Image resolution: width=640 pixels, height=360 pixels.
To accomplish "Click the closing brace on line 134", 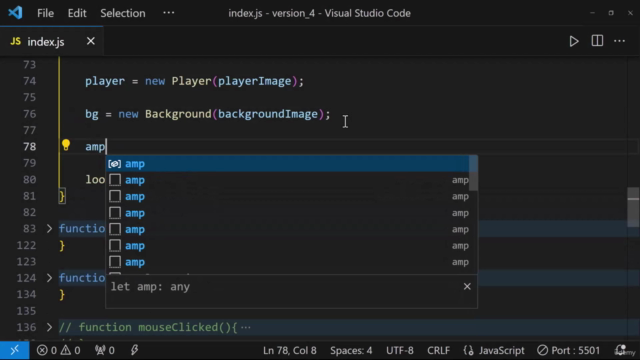I will [62, 295].
